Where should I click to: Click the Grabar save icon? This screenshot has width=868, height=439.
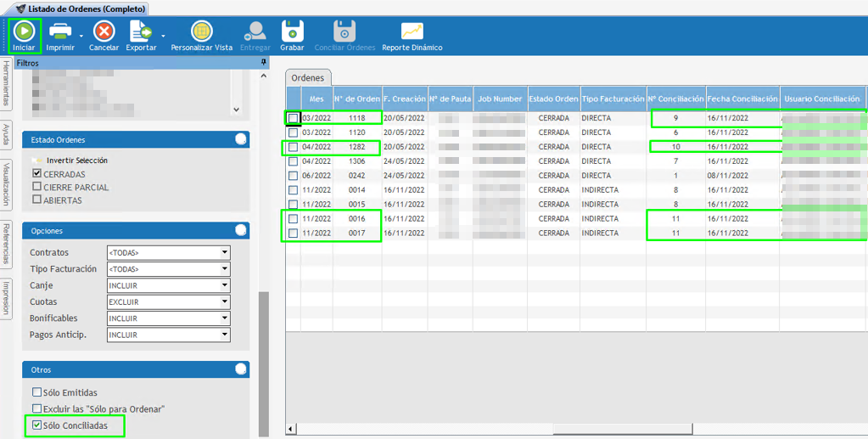click(x=292, y=31)
